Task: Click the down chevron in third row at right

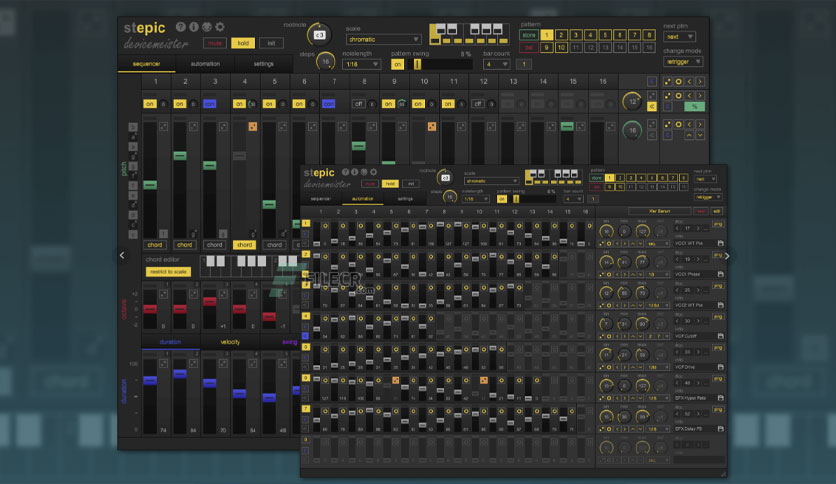Action: click(x=700, y=135)
